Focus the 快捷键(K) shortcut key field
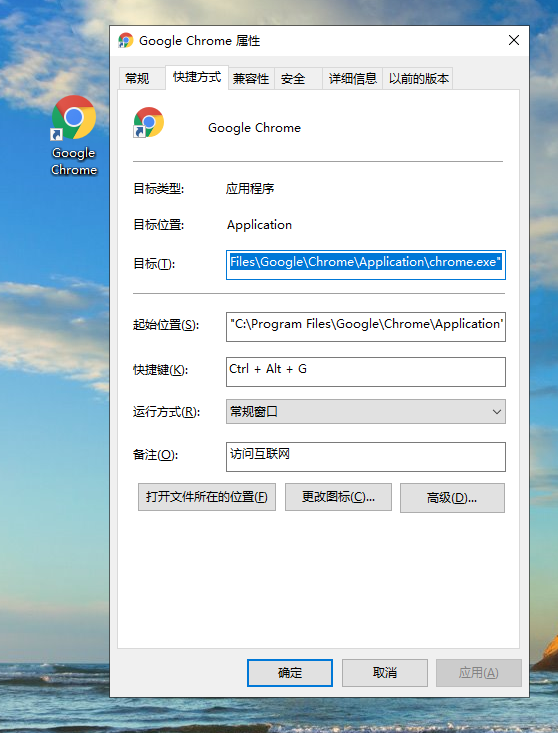The width and height of the screenshot is (558, 733). tap(365, 372)
